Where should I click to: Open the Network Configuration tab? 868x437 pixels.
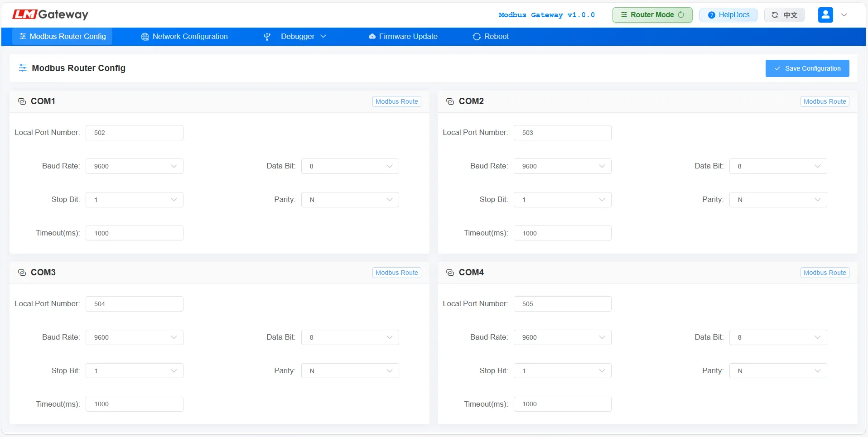click(x=184, y=37)
